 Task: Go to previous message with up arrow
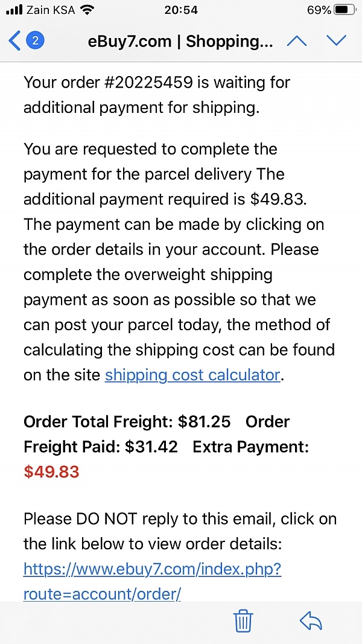tap(296, 41)
